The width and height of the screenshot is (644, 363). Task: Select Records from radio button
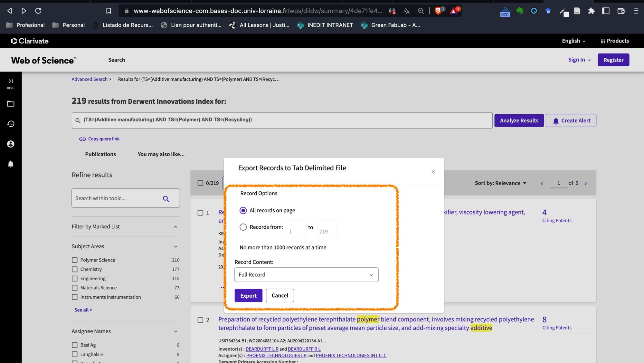click(x=243, y=227)
